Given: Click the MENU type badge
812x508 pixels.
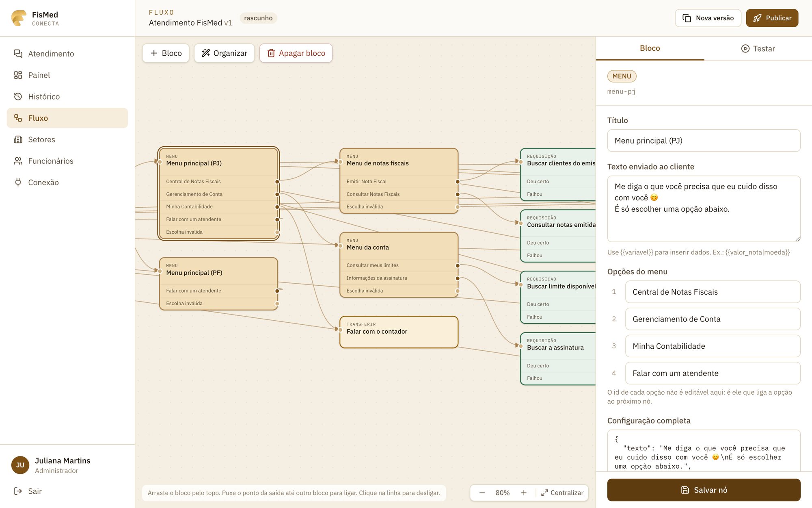Looking at the screenshot, I should click(x=622, y=76).
